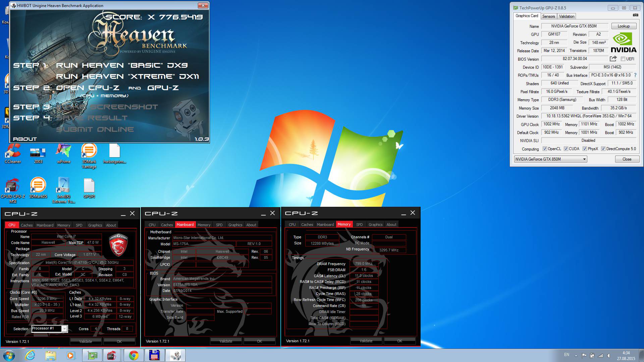Click the Close button in GPU-Z
This screenshot has height=362, width=644.
627,159
